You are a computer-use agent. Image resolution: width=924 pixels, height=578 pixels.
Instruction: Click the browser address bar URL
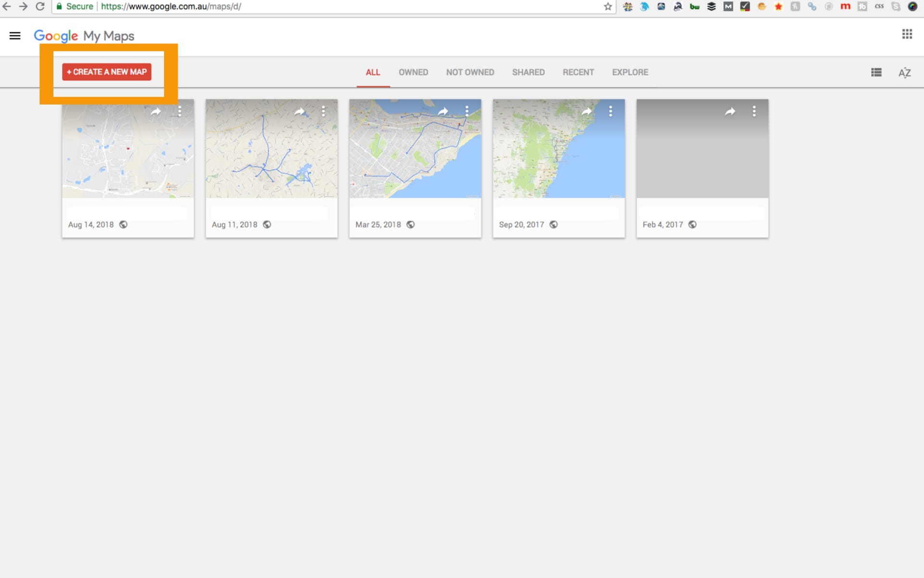(171, 6)
